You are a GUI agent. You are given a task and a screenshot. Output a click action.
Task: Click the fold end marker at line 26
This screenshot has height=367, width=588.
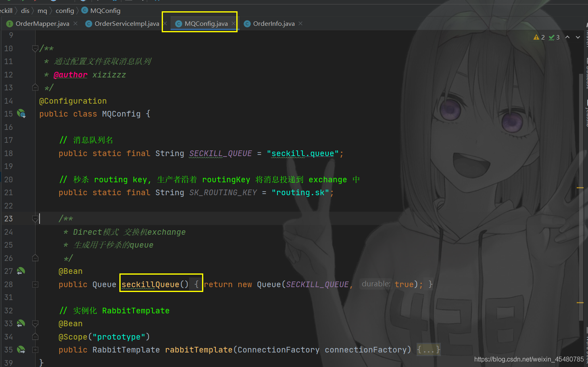[x=35, y=258]
